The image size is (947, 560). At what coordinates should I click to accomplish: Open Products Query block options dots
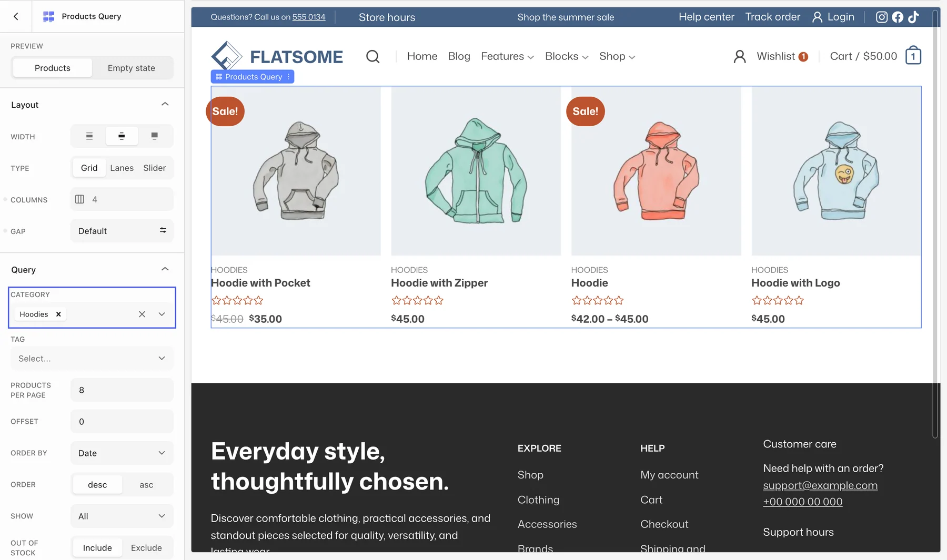tap(288, 77)
